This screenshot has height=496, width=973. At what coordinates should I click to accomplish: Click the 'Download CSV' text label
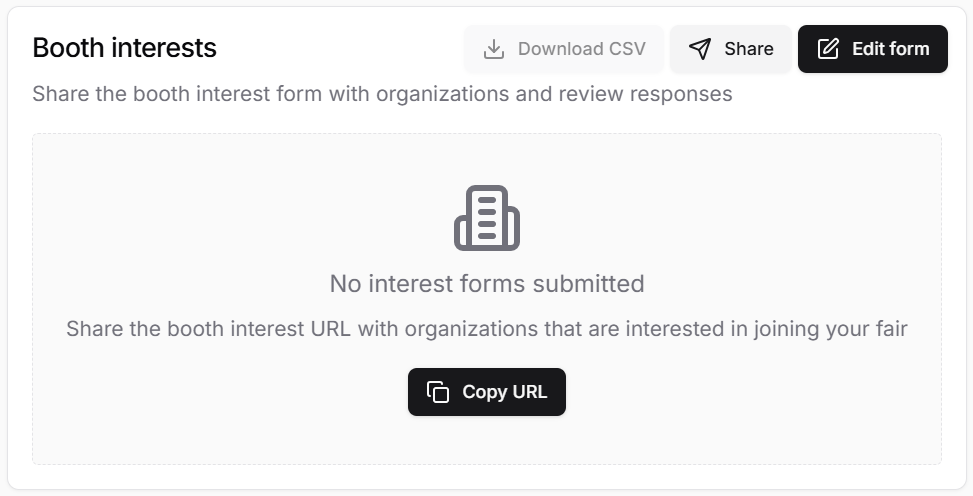[581, 49]
